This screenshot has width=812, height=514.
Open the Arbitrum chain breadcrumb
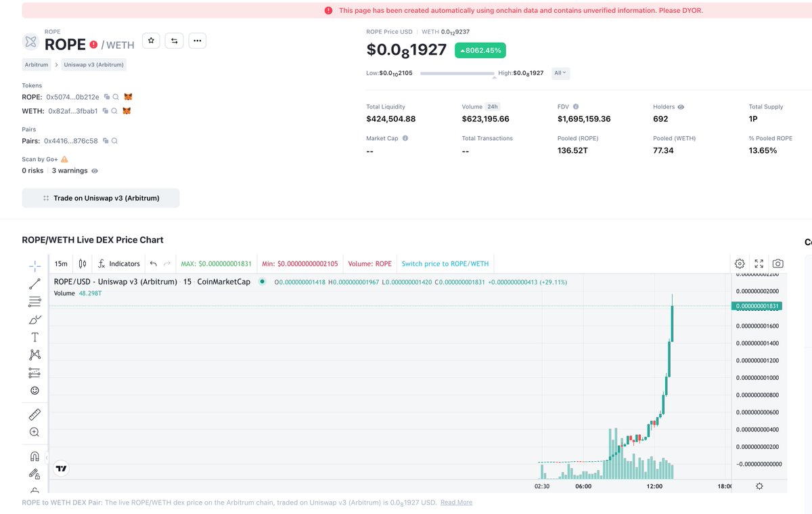pos(36,65)
